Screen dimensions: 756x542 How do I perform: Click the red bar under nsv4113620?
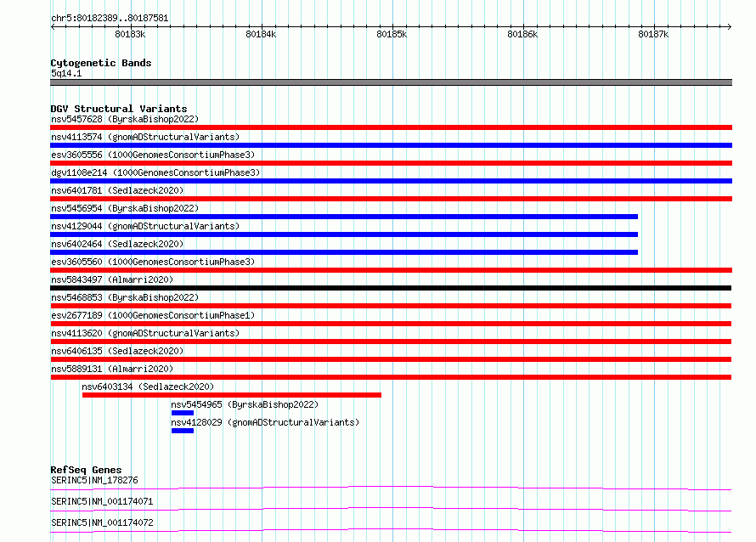tap(391, 342)
